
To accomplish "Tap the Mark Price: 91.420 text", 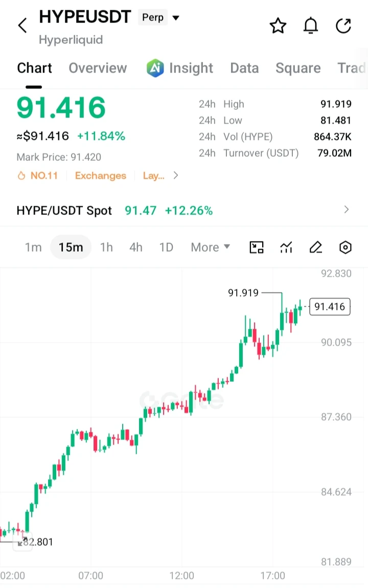I will point(59,157).
